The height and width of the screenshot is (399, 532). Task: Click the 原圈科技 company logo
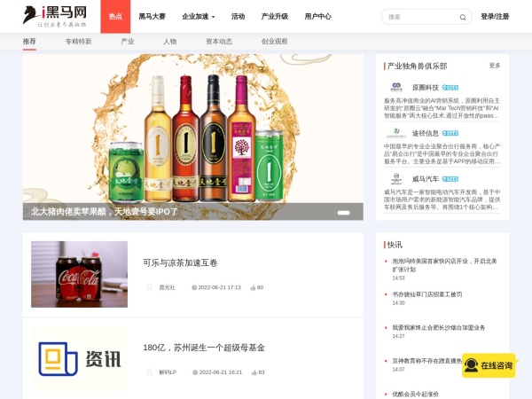[396, 87]
